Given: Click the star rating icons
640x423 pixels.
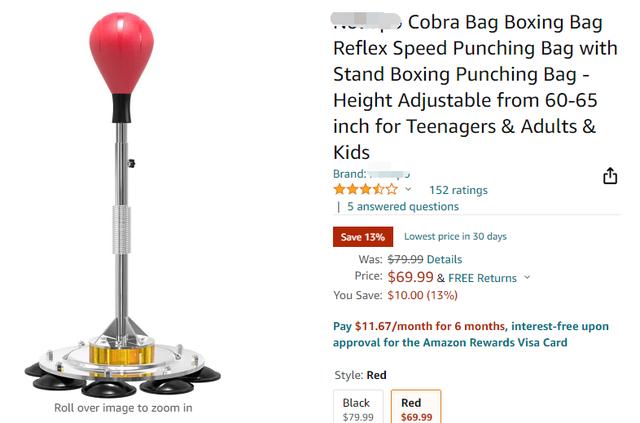Looking at the screenshot, I should point(365,189).
